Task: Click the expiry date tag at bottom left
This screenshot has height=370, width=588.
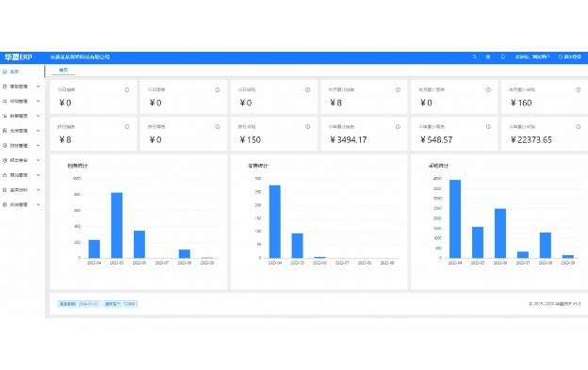Action: tap(78, 304)
